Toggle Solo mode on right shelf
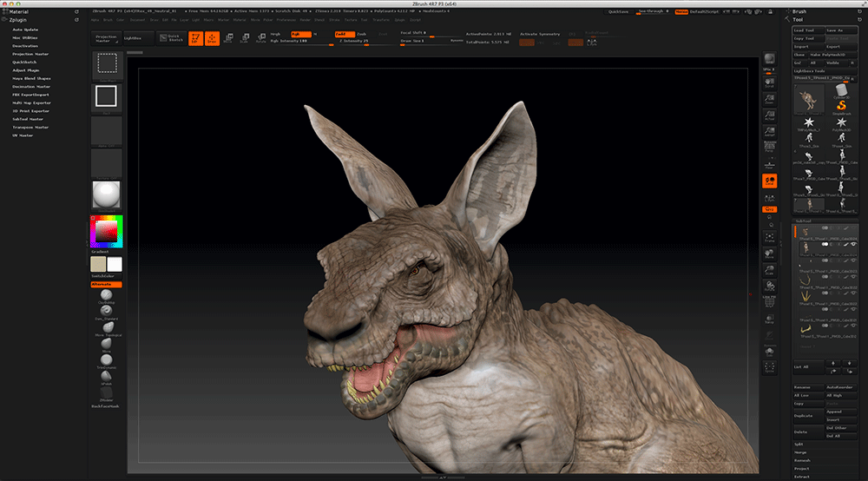Image resolution: width=868 pixels, height=481 pixels. 769,351
